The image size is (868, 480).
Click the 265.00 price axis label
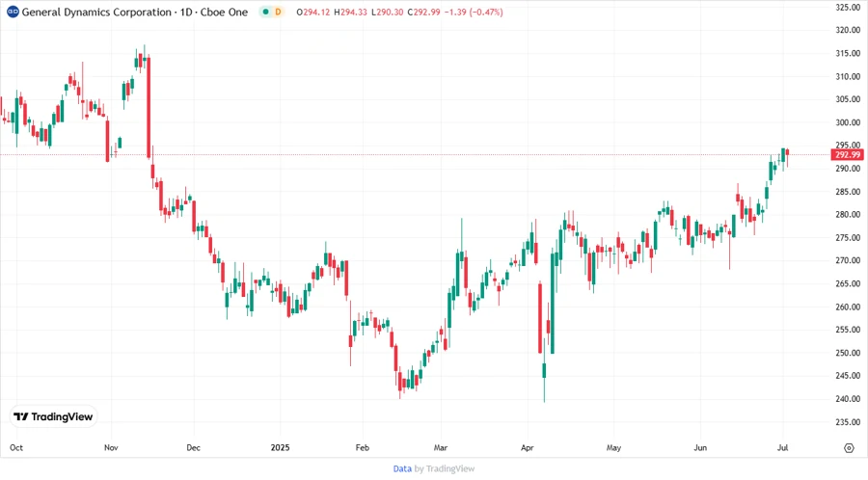pos(848,283)
